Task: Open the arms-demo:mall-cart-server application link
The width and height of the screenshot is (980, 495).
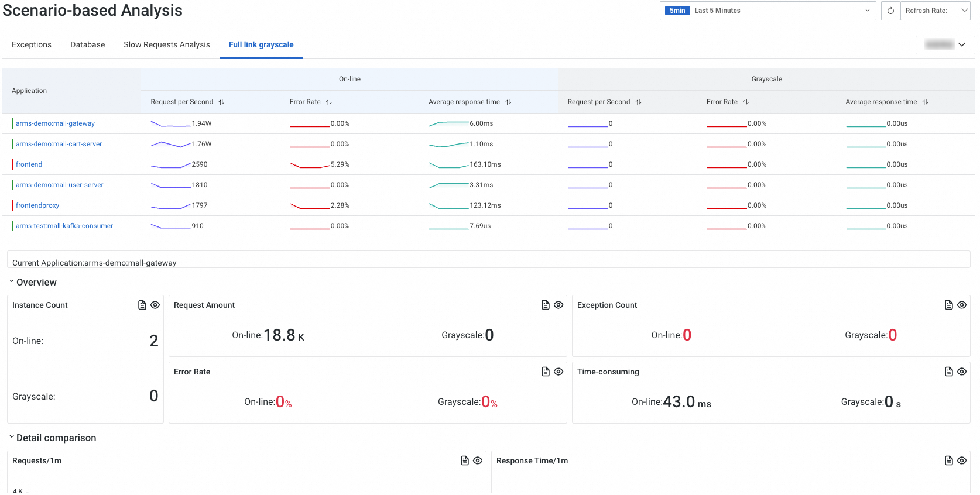Action: pyautogui.click(x=59, y=144)
